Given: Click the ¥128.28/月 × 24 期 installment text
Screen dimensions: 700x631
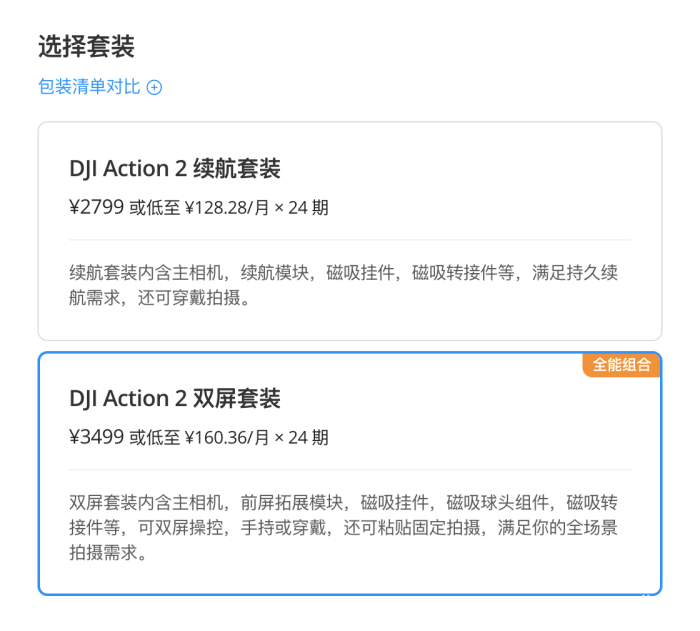Looking at the screenshot, I should (x=257, y=208).
